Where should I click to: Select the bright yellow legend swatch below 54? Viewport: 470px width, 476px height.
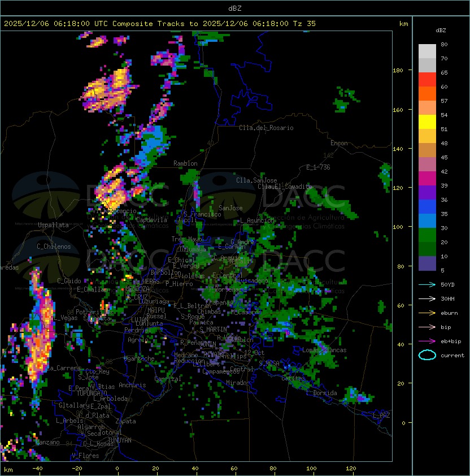coord(427,122)
